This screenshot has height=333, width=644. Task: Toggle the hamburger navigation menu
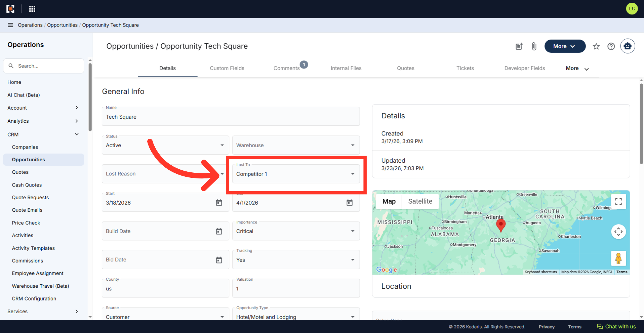[10, 25]
